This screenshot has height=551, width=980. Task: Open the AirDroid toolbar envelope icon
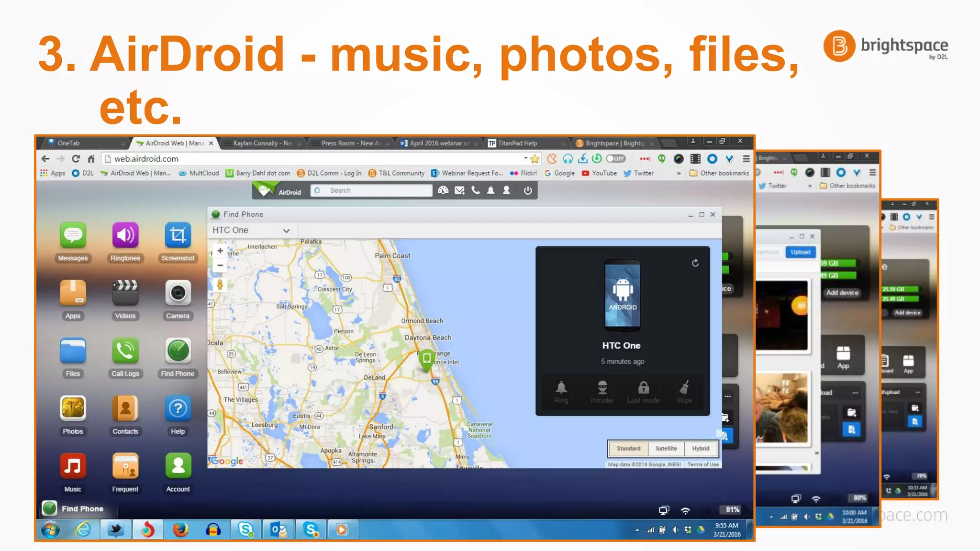coord(459,190)
